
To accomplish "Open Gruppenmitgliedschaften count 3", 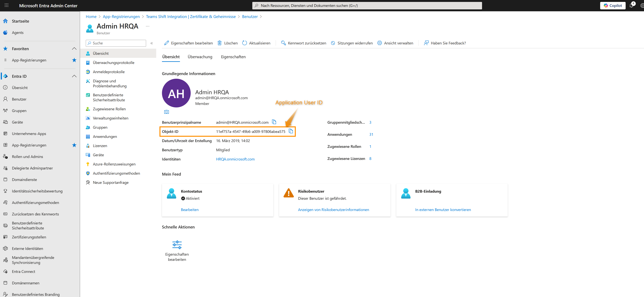I will tap(370, 122).
